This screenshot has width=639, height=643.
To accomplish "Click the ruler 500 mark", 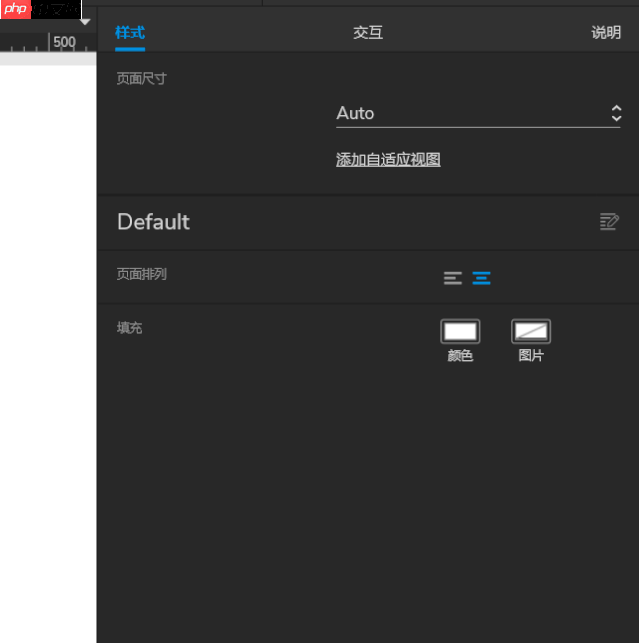I will [64, 42].
